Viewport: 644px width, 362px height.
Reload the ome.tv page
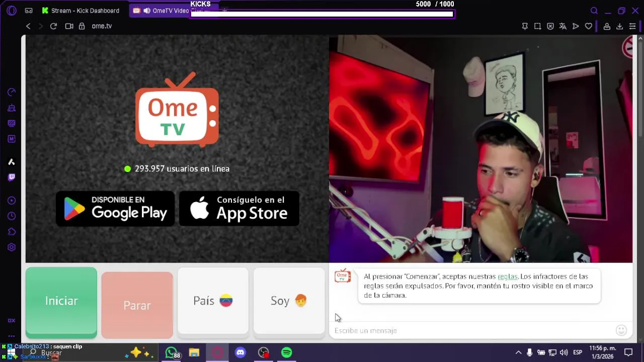tap(53, 26)
